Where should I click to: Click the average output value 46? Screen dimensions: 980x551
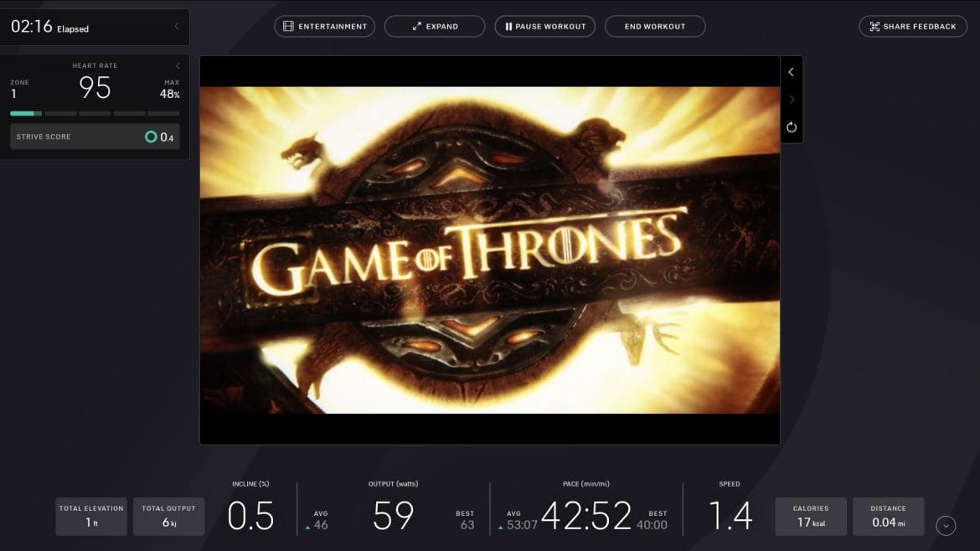321,525
